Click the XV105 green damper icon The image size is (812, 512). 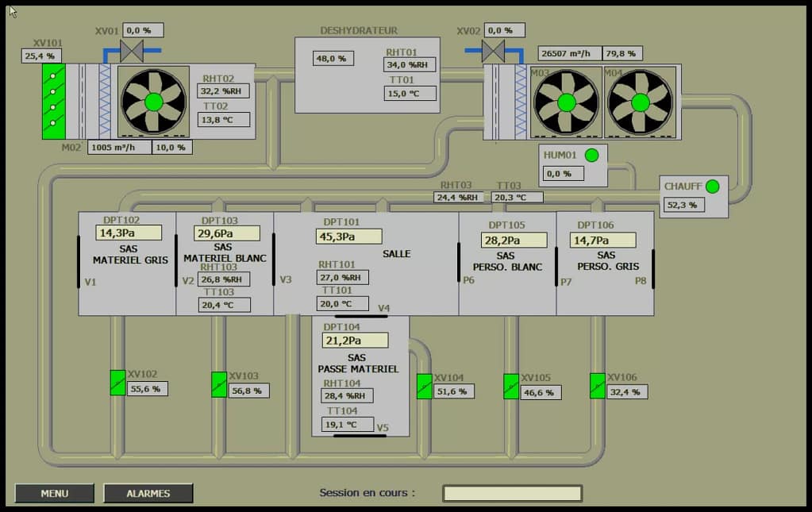pyautogui.click(x=511, y=386)
